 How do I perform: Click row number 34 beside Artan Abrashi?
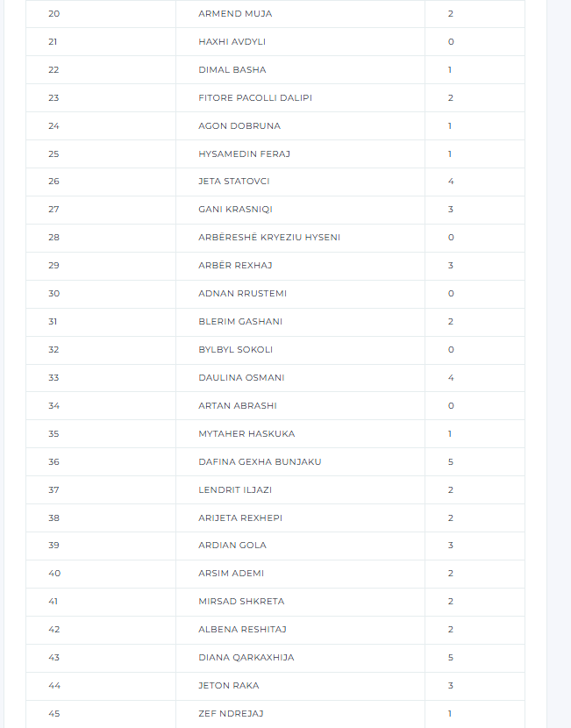(x=54, y=406)
